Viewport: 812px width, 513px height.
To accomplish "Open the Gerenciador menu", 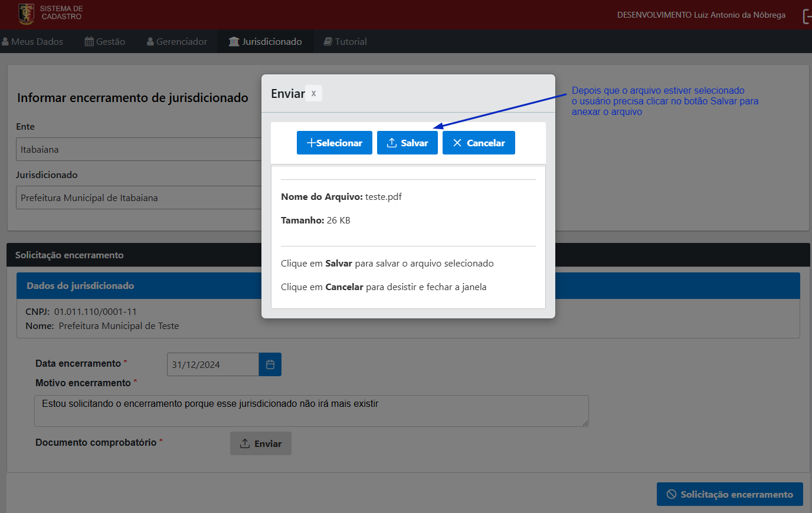I will coord(177,41).
